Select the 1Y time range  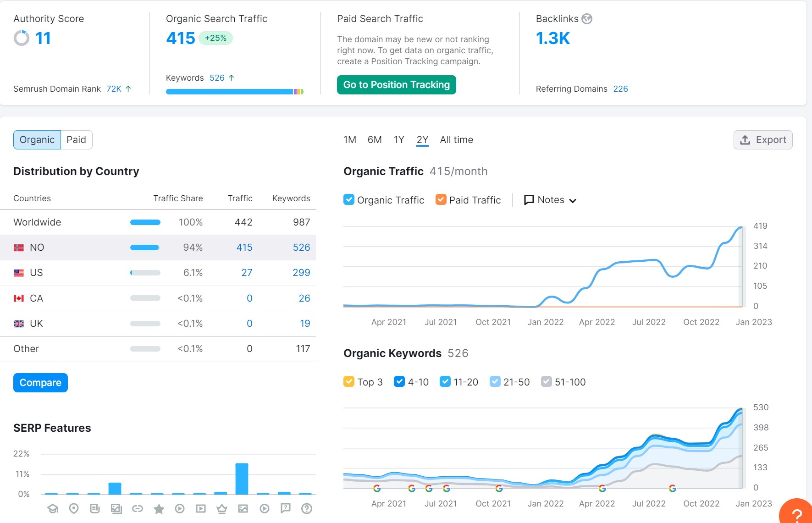point(399,140)
